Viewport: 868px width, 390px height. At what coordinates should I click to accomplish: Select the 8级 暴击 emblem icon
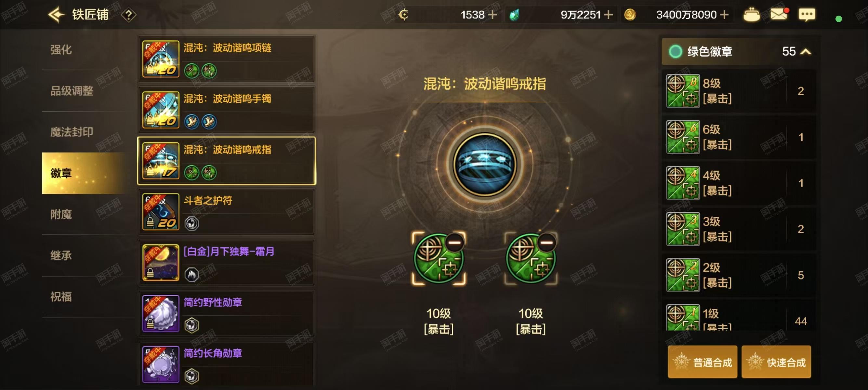tap(683, 91)
